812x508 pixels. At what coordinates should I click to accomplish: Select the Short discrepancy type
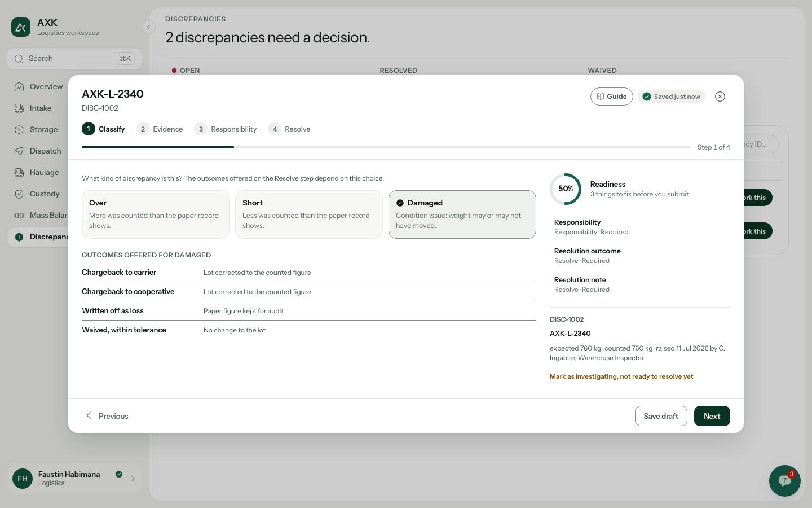pos(309,214)
